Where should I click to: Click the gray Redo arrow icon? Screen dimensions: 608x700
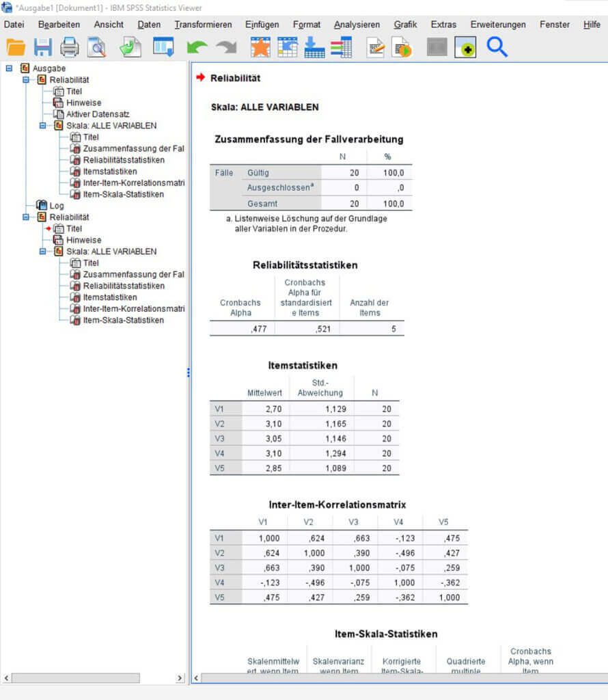click(225, 47)
